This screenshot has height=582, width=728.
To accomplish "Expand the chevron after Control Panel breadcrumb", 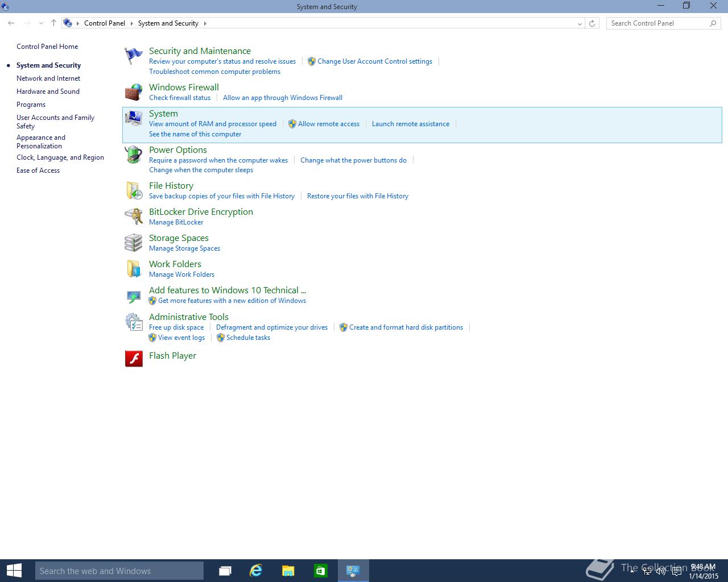I will [x=131, y=23].
